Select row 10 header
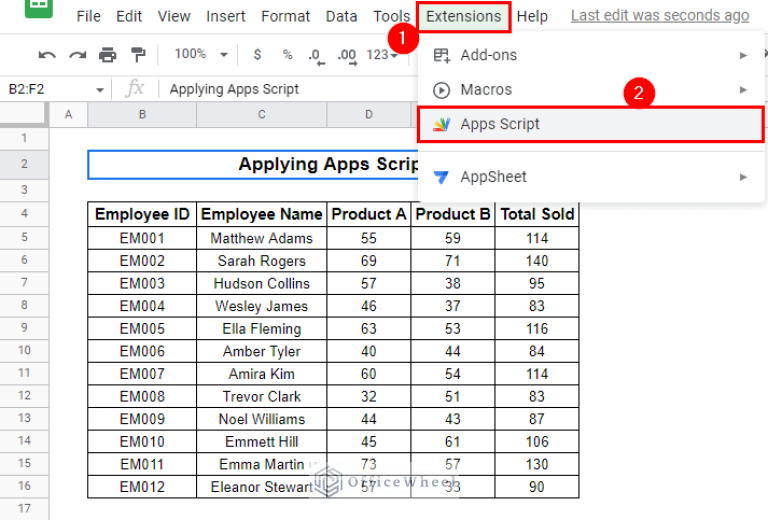 [x=24, y=350]
